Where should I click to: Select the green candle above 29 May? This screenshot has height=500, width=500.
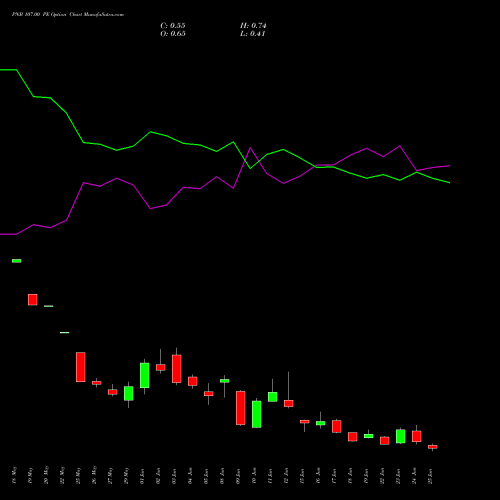click(129, 393)
